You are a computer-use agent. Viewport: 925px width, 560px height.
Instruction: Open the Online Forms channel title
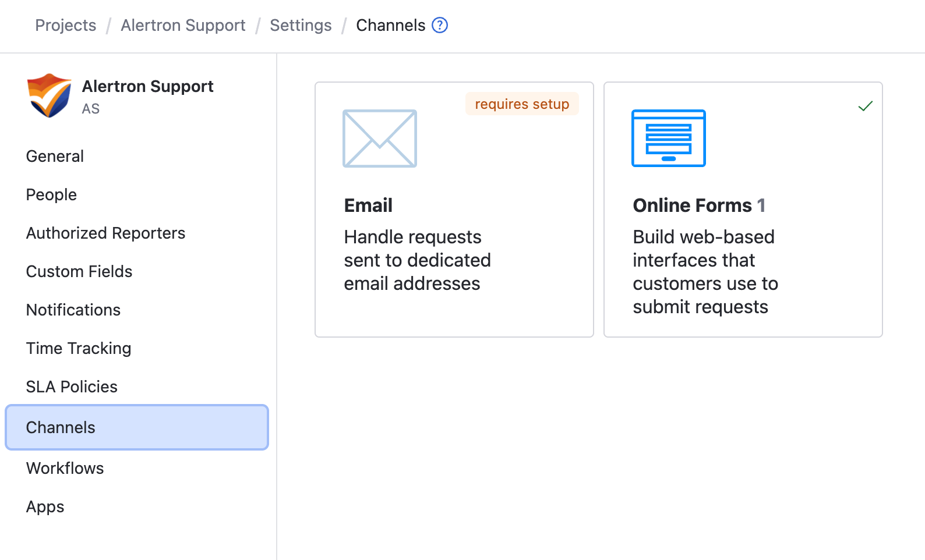(x=693, y=205)
